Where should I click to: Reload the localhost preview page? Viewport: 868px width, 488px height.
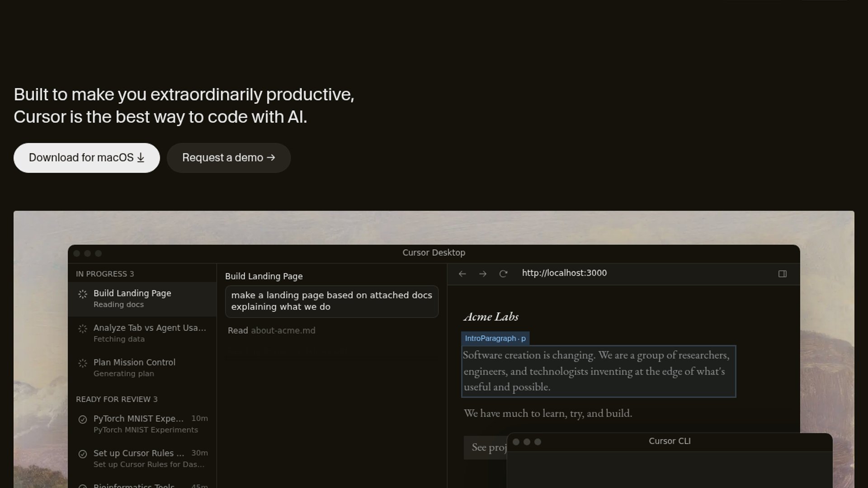503,274
